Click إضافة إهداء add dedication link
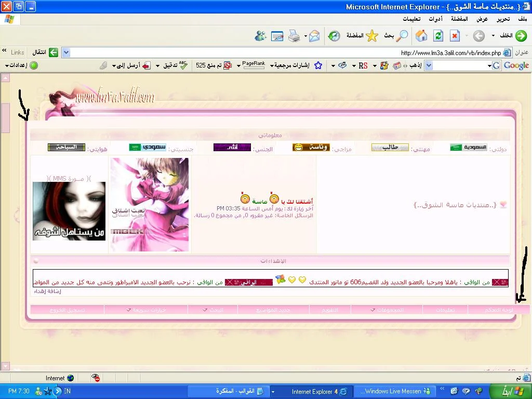Viewport: 532px width, 399px height. click(47, 291)
